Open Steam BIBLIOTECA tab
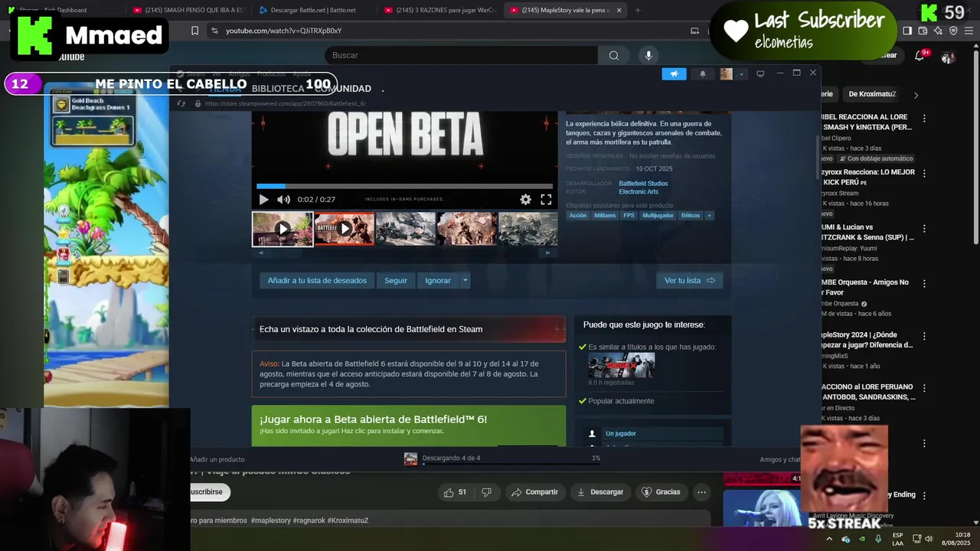Viewport: 980px width, 551px height. click(278, 89)
